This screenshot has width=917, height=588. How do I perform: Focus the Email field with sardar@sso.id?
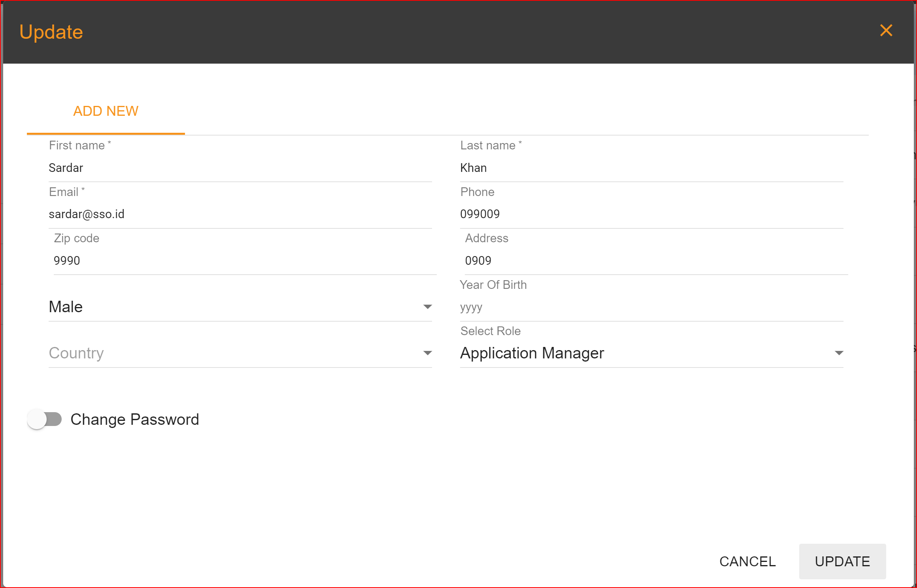coord(237,214)
